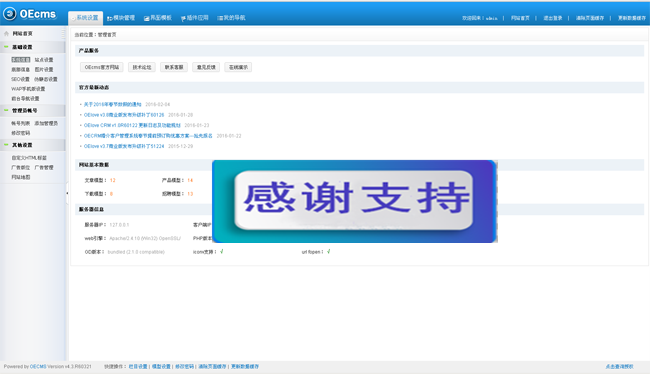Click the 在线演示 button
Viewport: 650px width, 374px height.
pos(238,67)
